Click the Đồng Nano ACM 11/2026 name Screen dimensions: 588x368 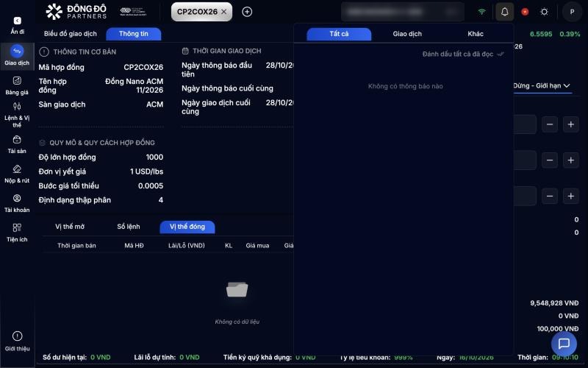click(x=135, y=85)
